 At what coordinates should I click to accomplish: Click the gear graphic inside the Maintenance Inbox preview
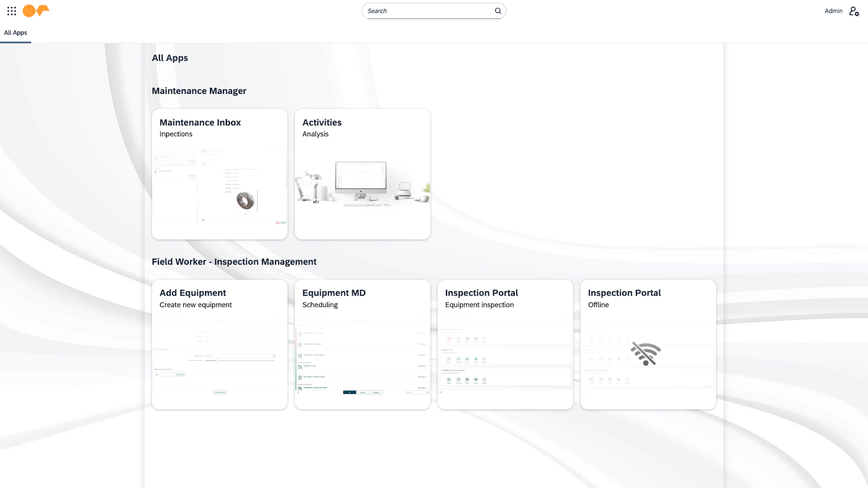244,200
